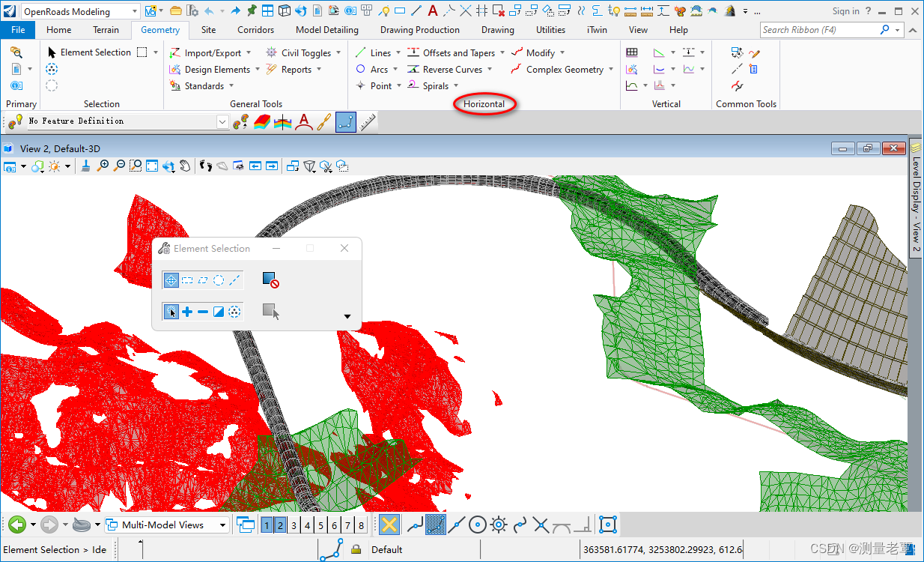Toggle view 1 button
This screenshot has height=562, width=924.
267,525
